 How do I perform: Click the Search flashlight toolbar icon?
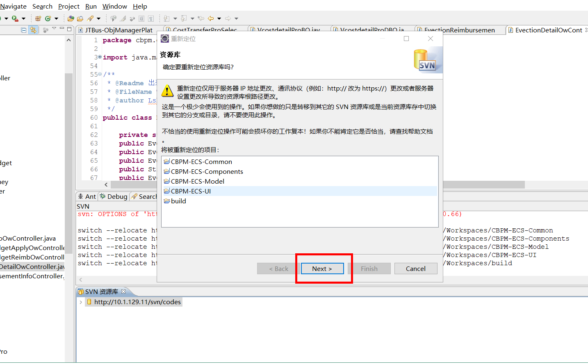coord(90,18)
